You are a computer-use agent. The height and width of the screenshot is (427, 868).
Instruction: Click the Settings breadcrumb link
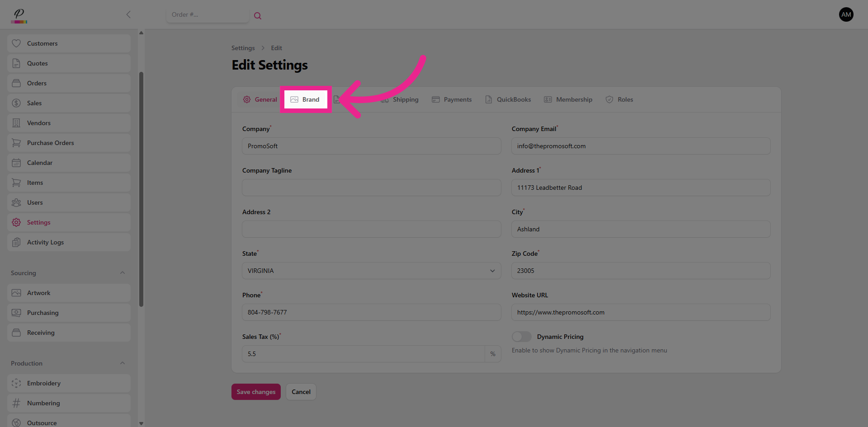tap(243, 48)
